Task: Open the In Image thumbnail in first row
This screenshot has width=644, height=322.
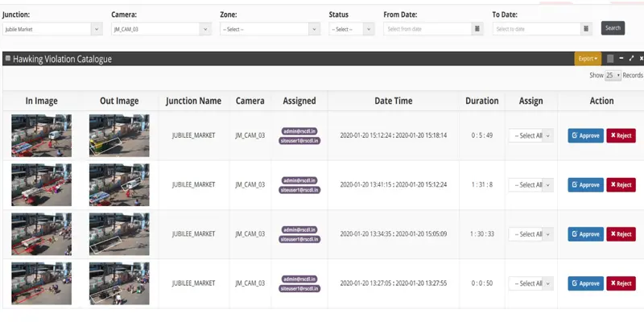Action: pyautogui.click(x=41, y=135)
